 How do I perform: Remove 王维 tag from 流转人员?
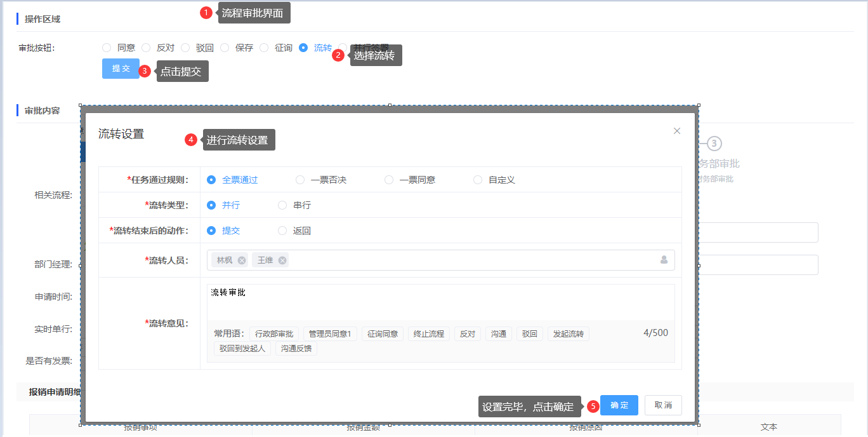point(282,260)
